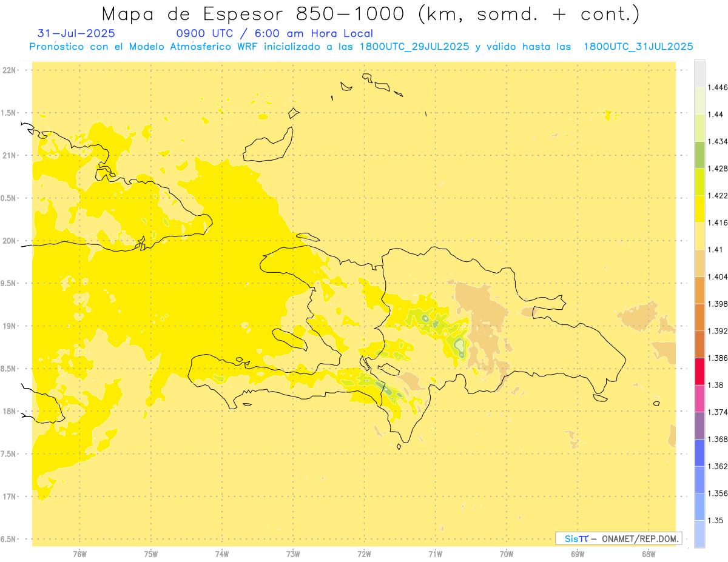Viewport: 728px width, 562px height.
Task: Select the date label '31-Jul-2025'
Action: pyautogui.click(x=76, y=33)
